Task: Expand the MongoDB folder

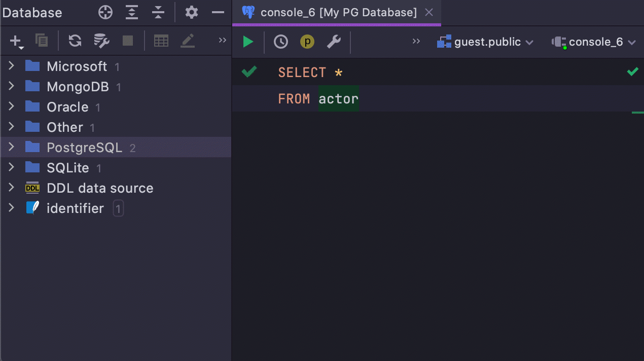Action: pos(12,86)
